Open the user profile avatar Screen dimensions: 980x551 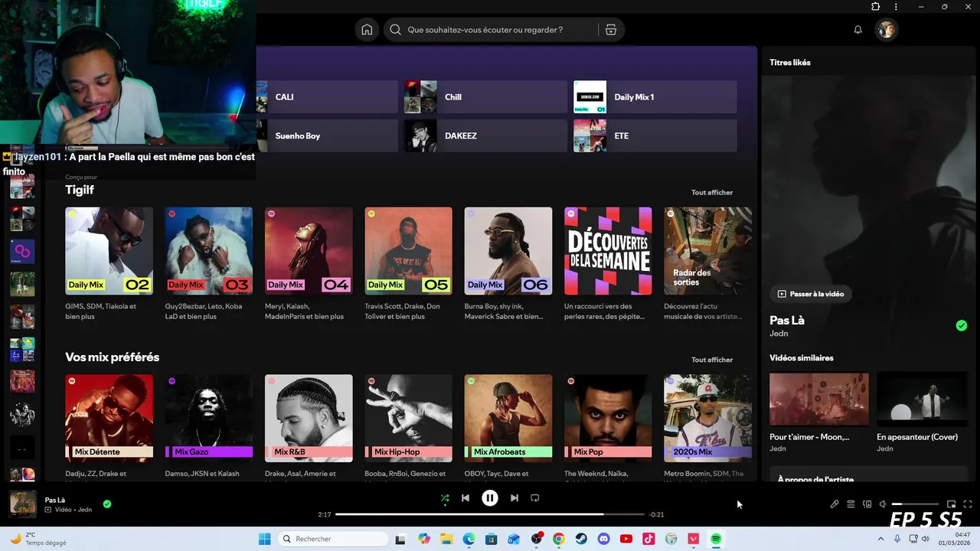coord(886,30)
